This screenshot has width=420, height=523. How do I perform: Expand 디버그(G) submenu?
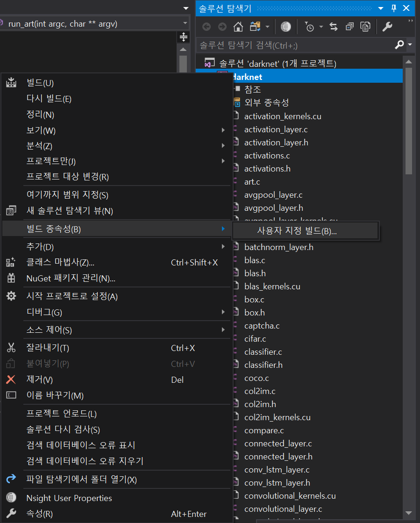(x=117, y=312)
